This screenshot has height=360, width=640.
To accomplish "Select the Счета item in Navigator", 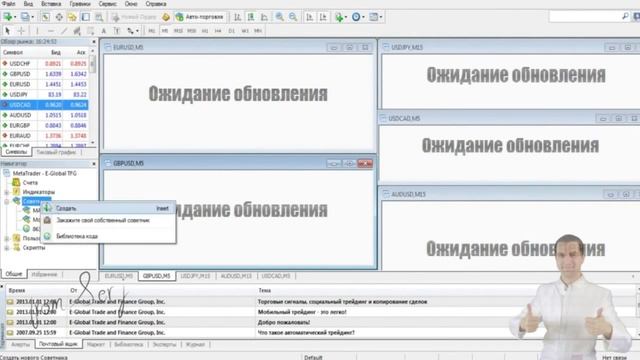I will pyautogui.click(x=30, y=182).
